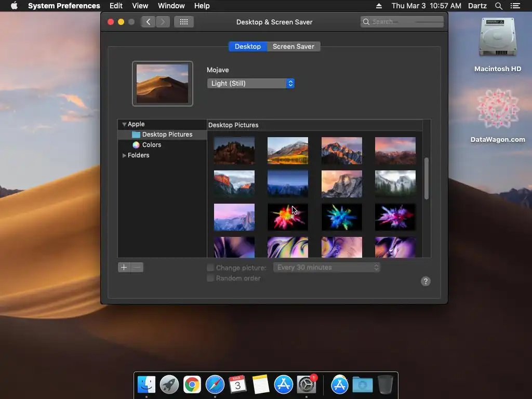This screenshot has height=399, width=532.
Task: Click the wallpaper list scrollbar
Action: click(x=427, y=179)
